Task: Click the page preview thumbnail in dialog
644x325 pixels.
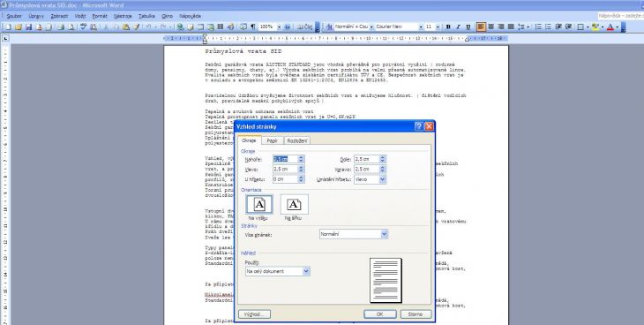Action: (386, 281)
